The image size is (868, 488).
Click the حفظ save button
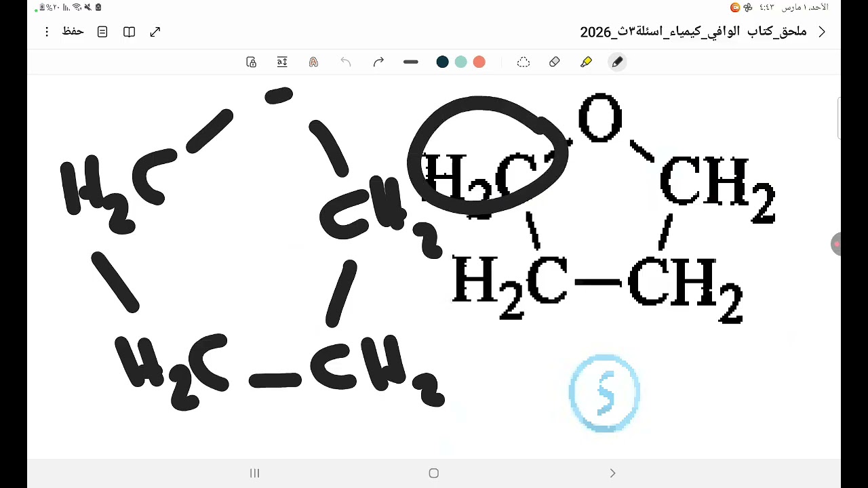73,31
